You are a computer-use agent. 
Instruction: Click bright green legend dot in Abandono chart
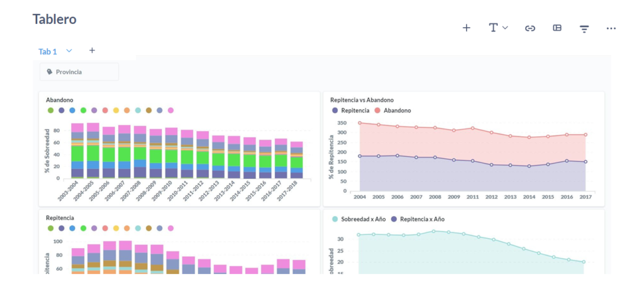[x=84, y=110]
